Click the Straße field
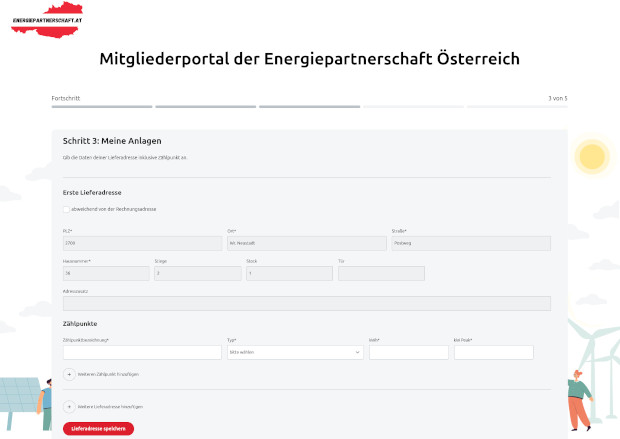Screen dimensions: 620x439 [x=470, y=243]
